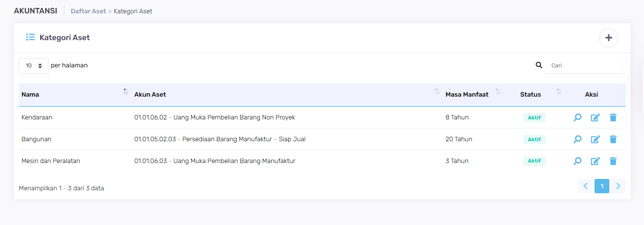
Task: Go to pagination page 1
Action: [602, 186]
